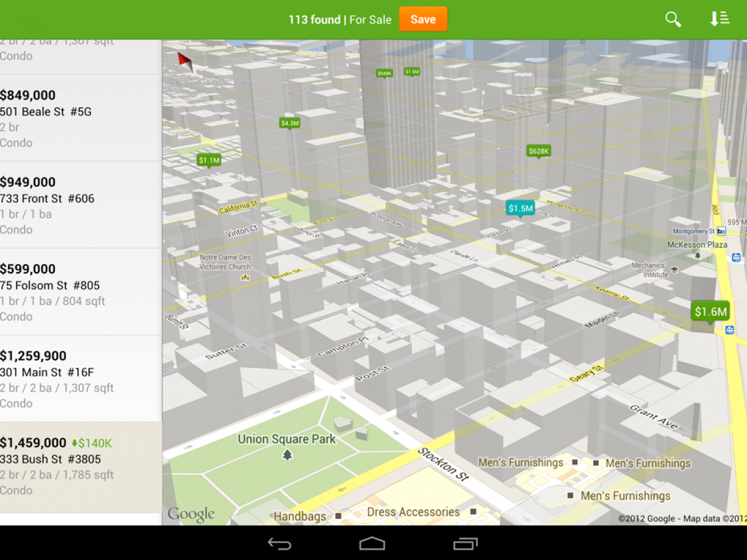
Task: Tap the Notre Dame Des Victoires Church icon
Action: pos(245,277)
